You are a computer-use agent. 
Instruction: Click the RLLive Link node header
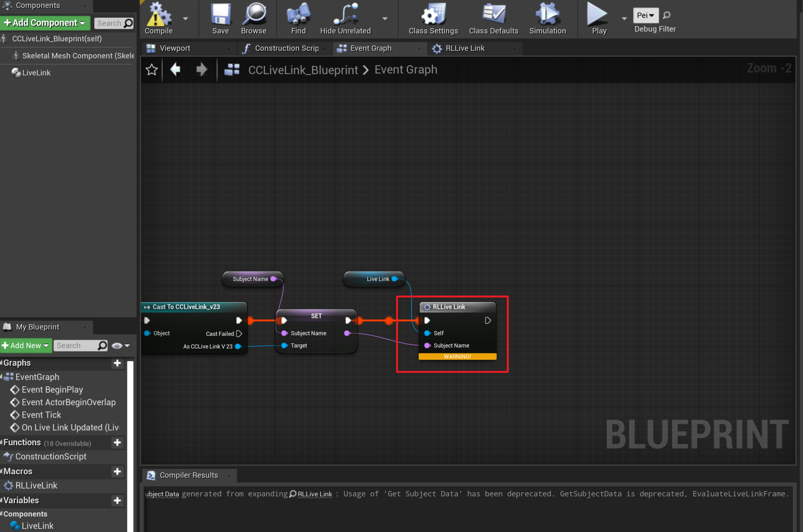pos(457,307)
